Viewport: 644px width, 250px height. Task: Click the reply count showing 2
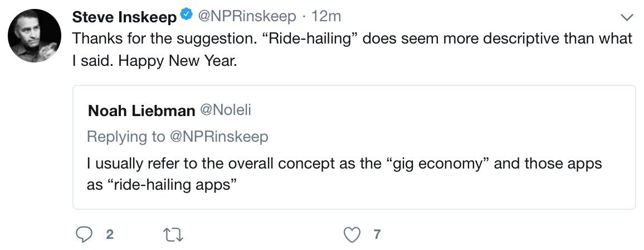(x=110, y=234)
